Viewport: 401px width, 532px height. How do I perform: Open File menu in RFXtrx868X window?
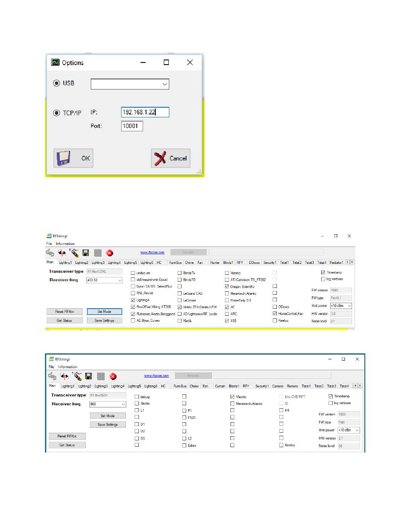pyautogui.click(x=51, y=366)
